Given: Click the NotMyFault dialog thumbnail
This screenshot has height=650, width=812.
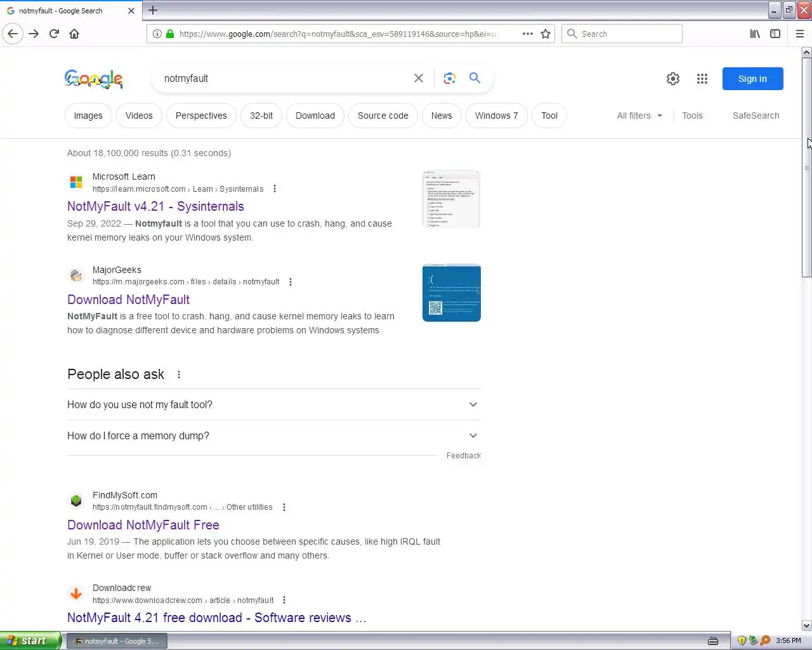Looking at the screenshot, I should coord(452,199).
